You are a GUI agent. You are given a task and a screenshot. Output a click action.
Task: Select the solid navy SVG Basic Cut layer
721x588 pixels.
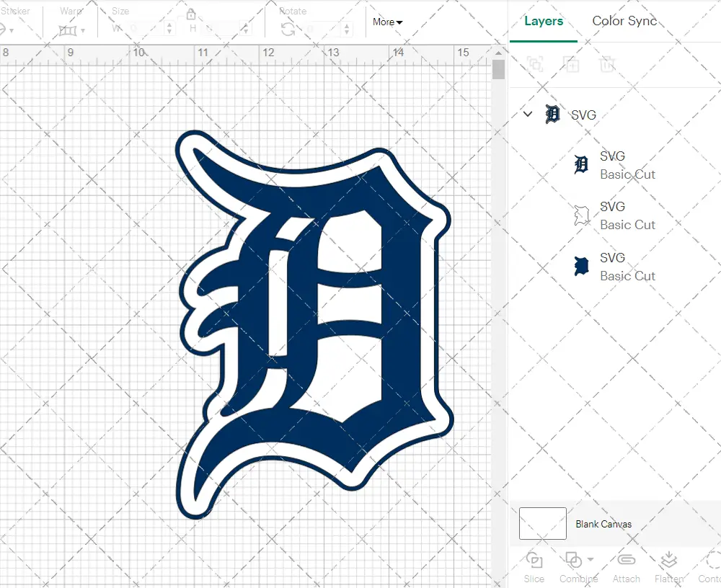point(616,267)
